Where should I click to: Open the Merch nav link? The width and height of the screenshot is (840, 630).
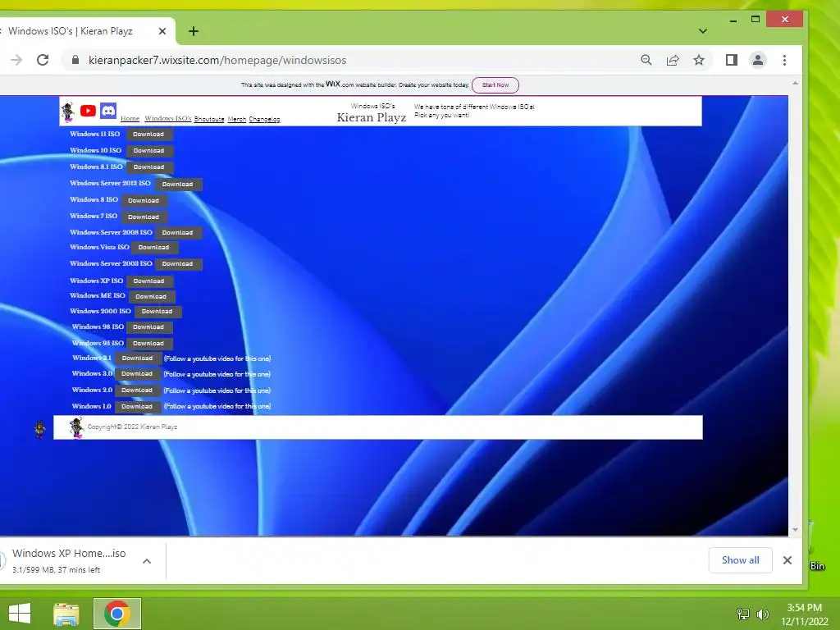pyautogui.click(x=237, y=119)
